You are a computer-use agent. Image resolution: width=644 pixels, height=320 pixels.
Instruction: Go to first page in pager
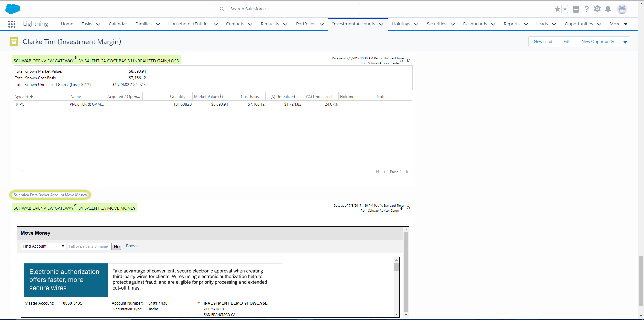(x=378, y=172)
